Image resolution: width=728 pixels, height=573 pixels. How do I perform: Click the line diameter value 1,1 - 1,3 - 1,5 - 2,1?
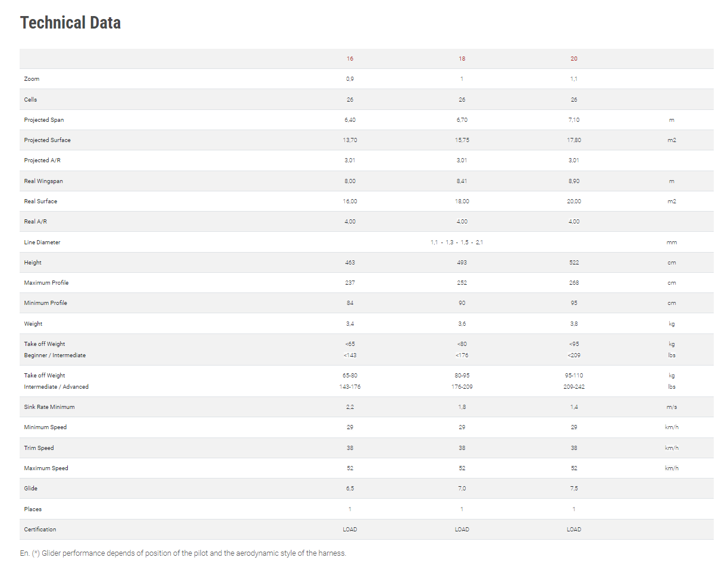tap(457, 243)
